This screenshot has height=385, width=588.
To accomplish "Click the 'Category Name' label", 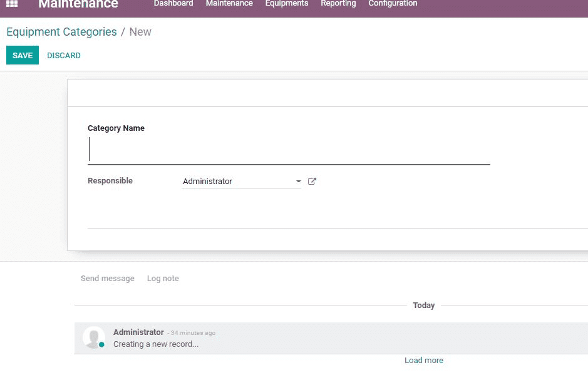I will [x=116, y=128].
